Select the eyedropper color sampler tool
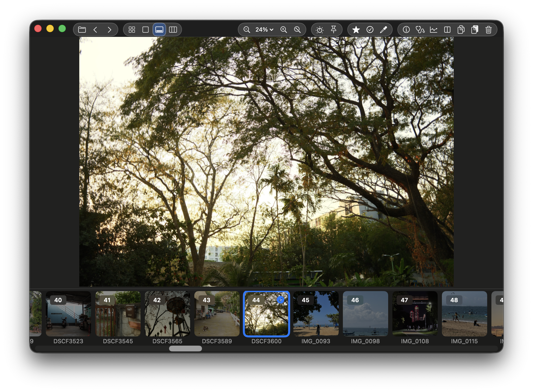 click(x=383, y=30)
